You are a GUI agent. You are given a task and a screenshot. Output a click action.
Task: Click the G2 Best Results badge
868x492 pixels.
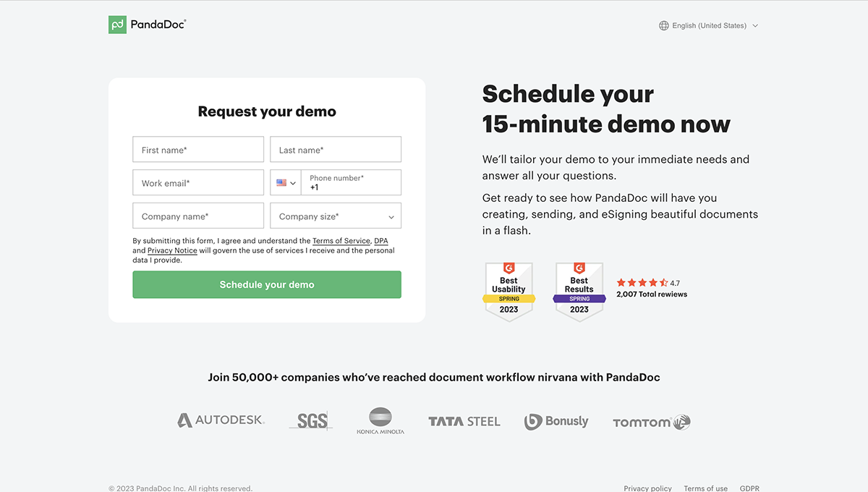pos(579,291)
